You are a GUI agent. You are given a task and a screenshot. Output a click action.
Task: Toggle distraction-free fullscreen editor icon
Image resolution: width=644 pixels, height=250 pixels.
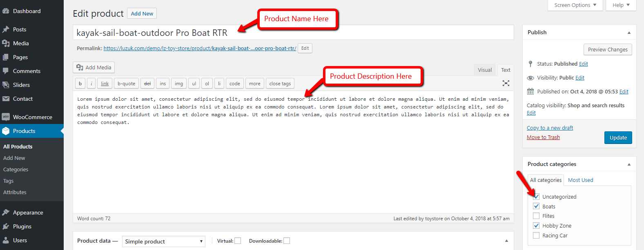[x=506, y=83]
